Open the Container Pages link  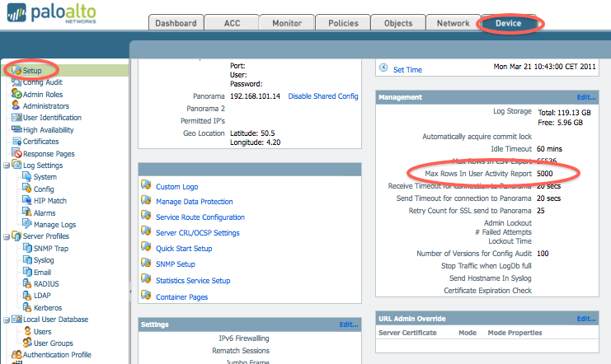click(x=182, y=297)
